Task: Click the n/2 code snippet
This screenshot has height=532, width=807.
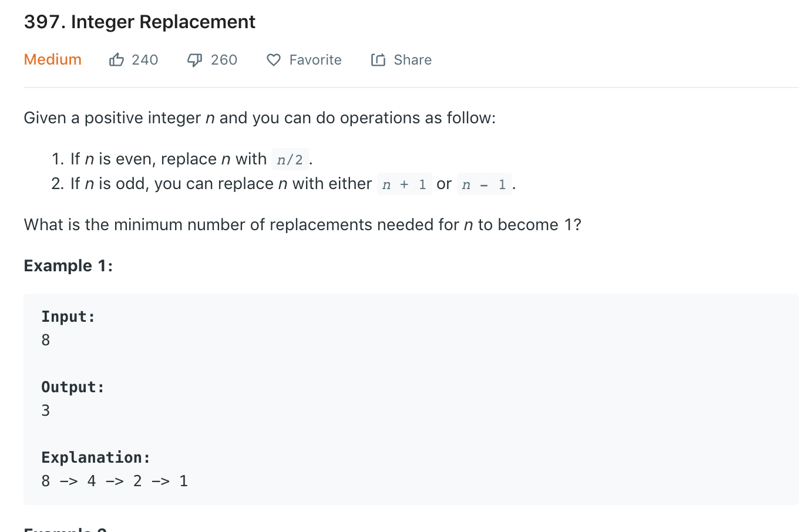Action: coord(290,160)
